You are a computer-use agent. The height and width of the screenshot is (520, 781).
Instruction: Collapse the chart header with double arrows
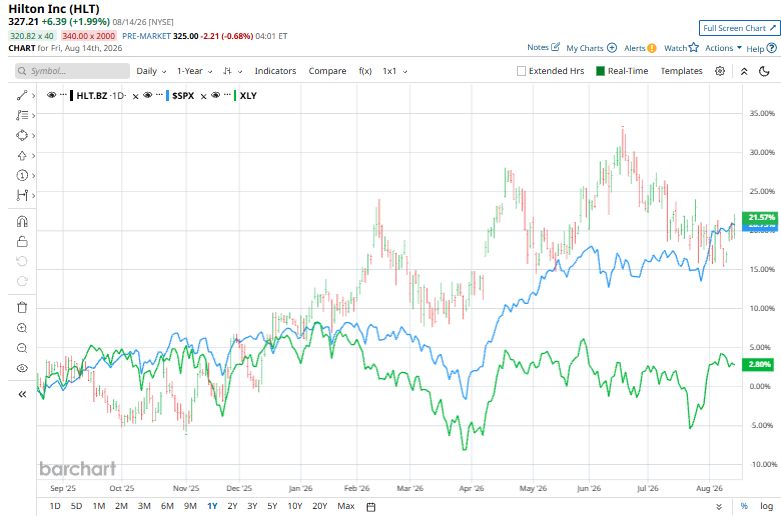click(744, 71)
